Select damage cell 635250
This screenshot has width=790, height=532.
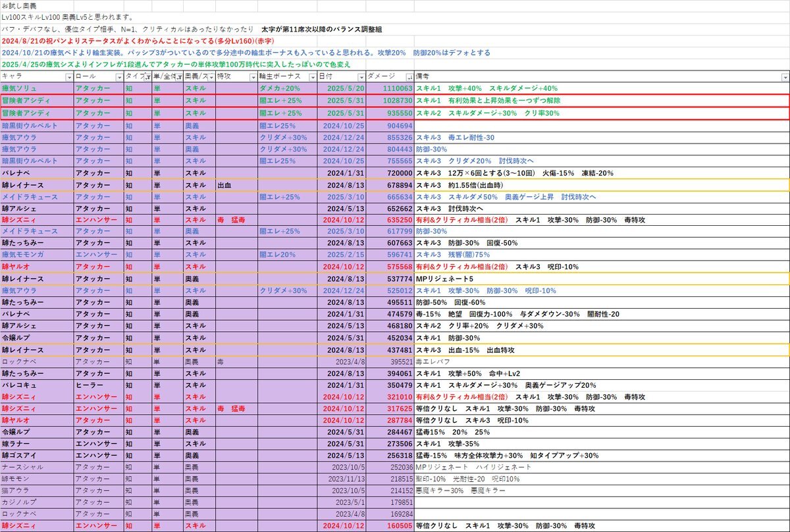pos(390,221)
